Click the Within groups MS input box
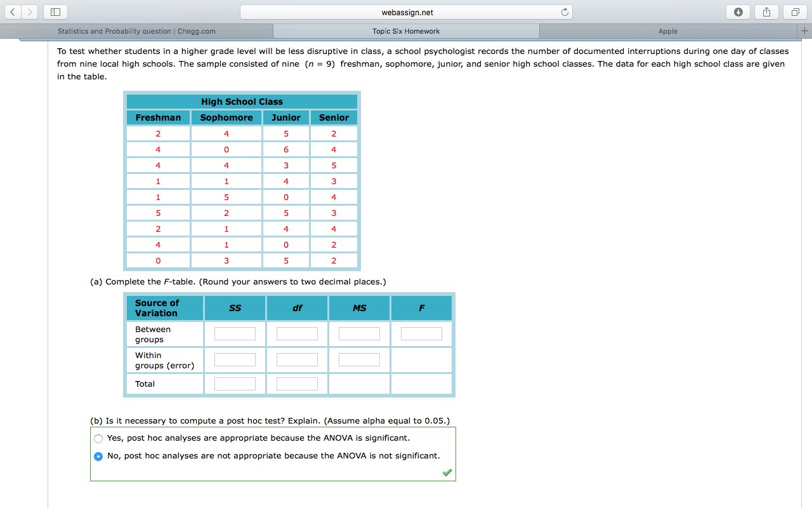 tap(359, 359)
